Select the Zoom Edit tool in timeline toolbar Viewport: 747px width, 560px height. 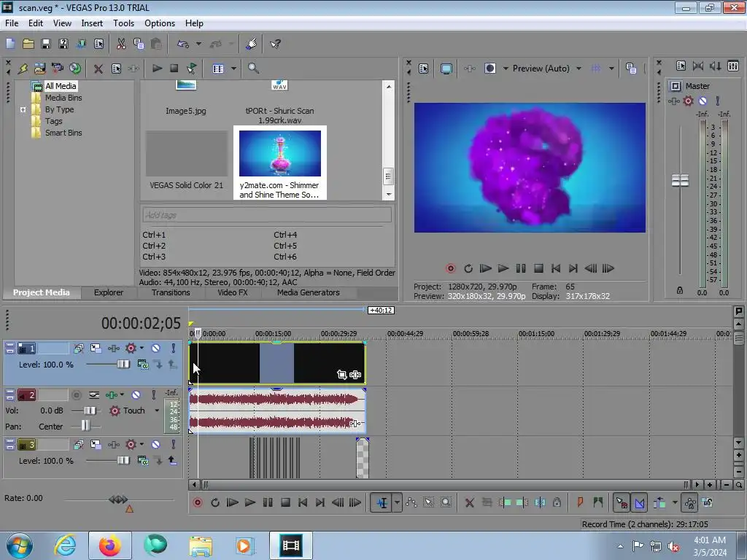(x=446, y=502)
